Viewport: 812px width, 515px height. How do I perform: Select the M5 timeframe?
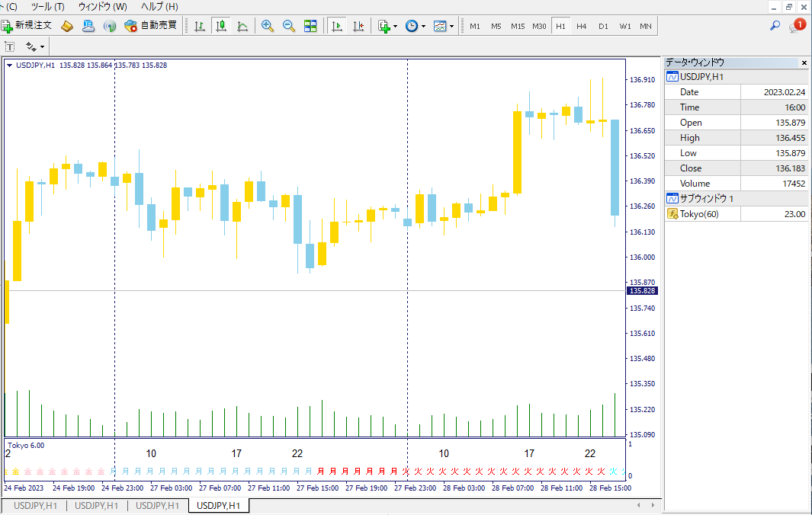point(496,26)
